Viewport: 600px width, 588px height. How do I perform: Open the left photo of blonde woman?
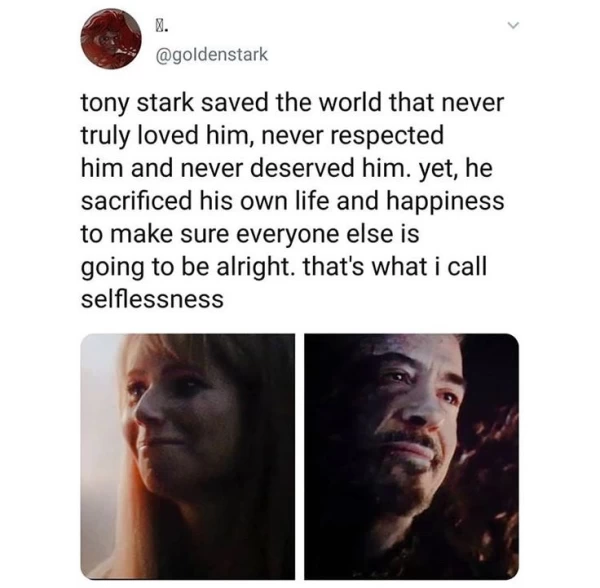[x=187, y=456]
